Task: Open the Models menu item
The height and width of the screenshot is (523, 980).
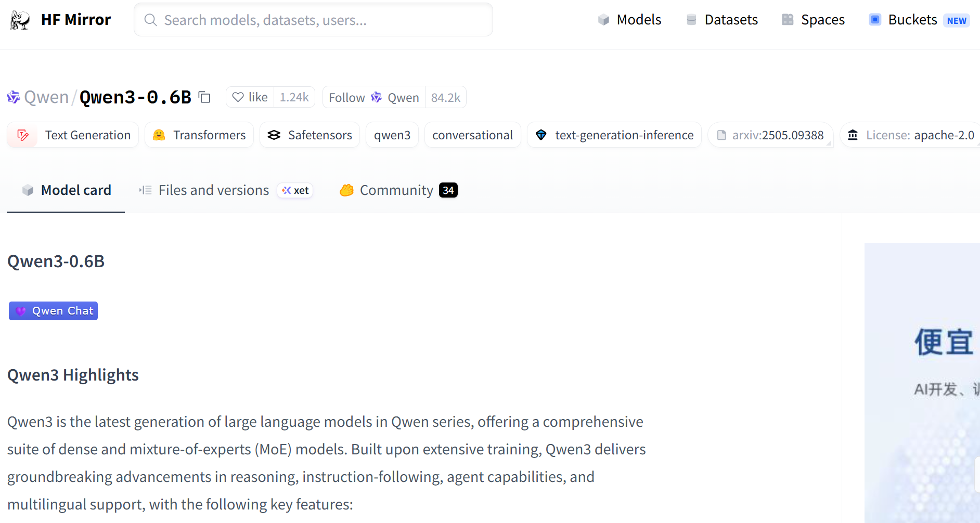Action: (x=629, y=20)
